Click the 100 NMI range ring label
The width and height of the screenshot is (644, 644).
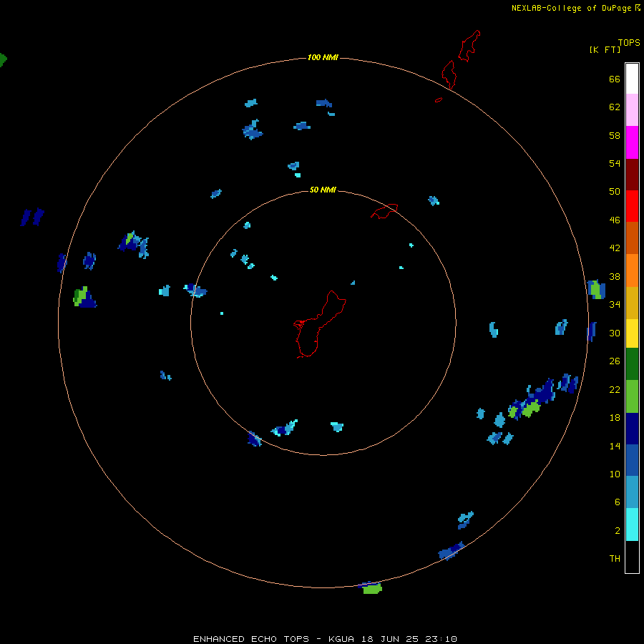pyautogui.click(x=323, y=57)
